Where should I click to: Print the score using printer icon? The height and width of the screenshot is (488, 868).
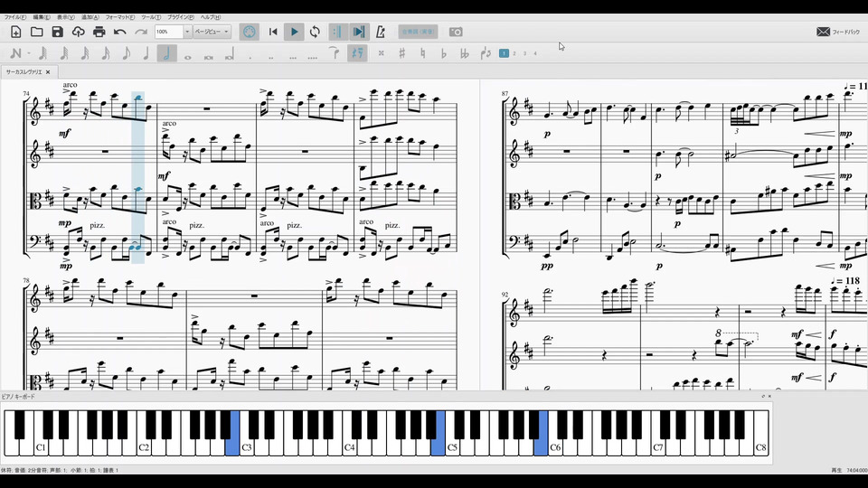click(x=99, y=32)
